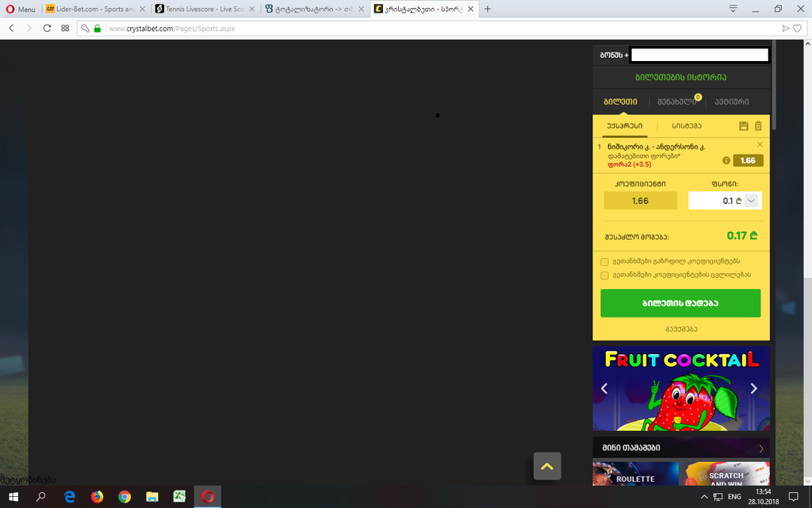Bookmark this page with the heart icon
Viewport: 812px width, 508px height.
pos(798,29)
